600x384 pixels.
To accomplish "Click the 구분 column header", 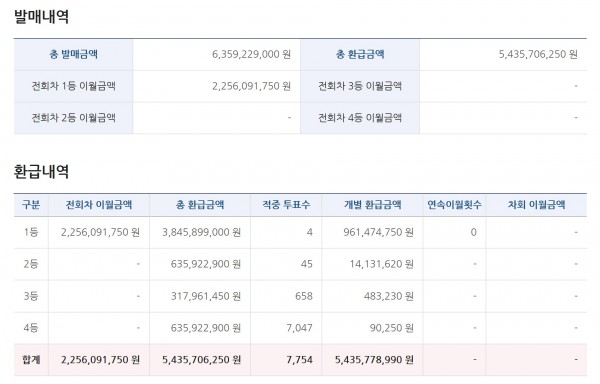I will point(31,205).
